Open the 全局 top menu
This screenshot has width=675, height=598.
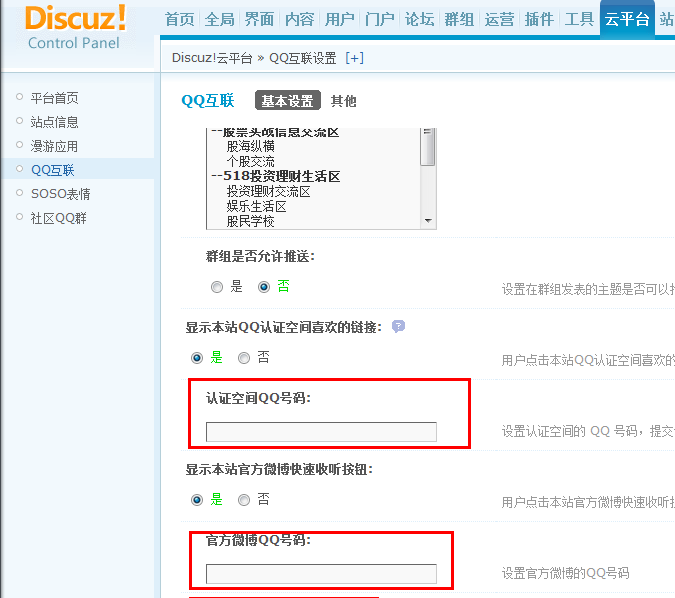[x=220, y=19]
